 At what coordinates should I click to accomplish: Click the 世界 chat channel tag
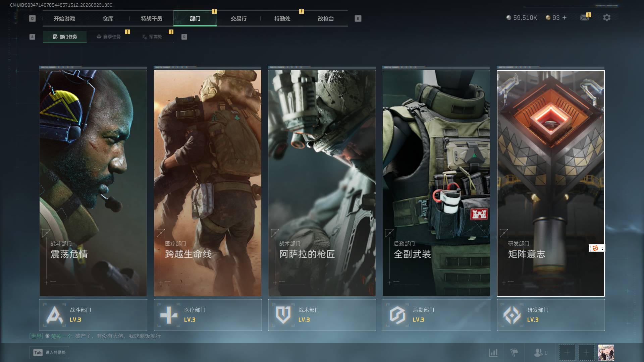point(36,336)
